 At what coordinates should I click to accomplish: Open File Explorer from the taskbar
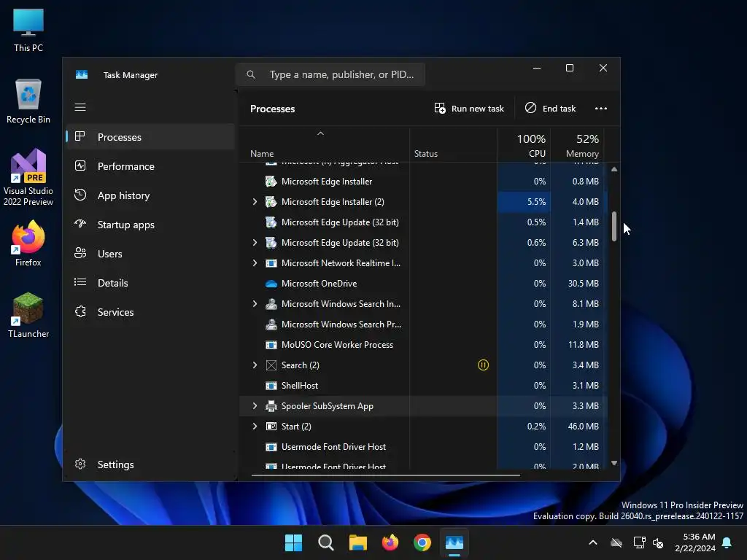click(x=357, y=542)
